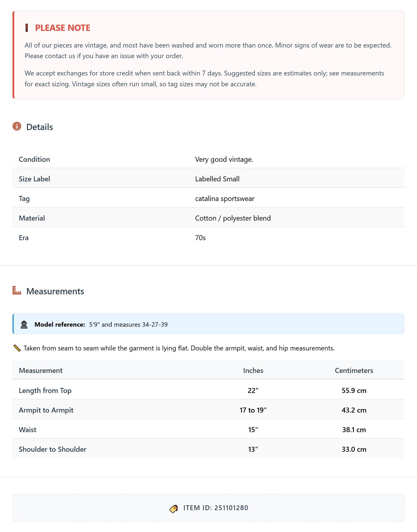The width and height of the screenshot is (417, 532).
Task: Click the Shoulder to Shoulder 13" value
Action: pyautogui.click(x=253, y=449)
